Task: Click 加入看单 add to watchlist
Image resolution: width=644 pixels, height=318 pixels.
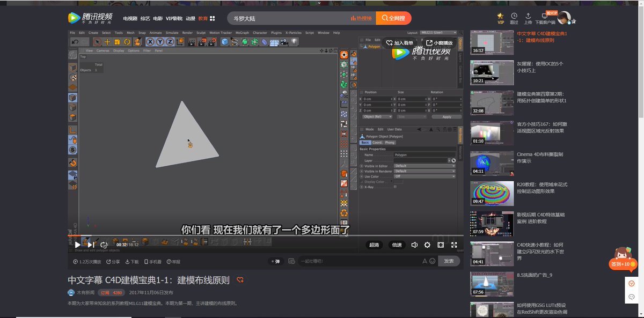Action: click(400, 43)
